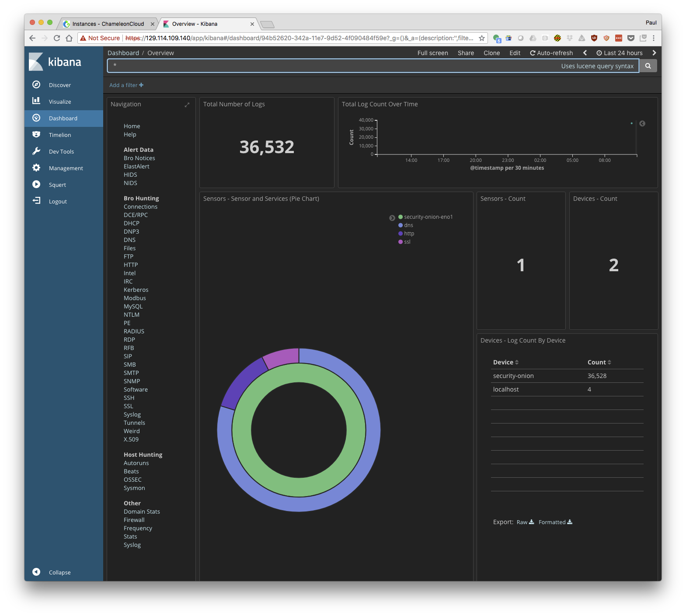Open the Visualize bar chart icon
This screenshot has height=616, width=686.
[x=36, y=101]
